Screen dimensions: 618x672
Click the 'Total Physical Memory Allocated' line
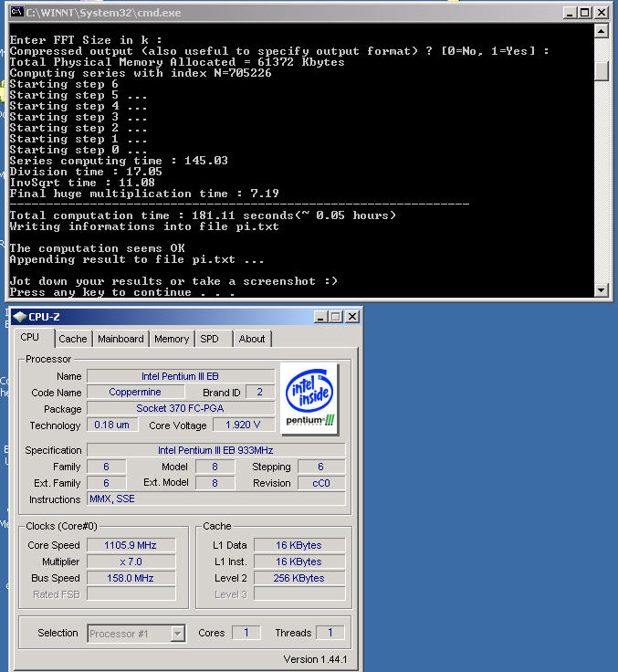coord(177,62)
